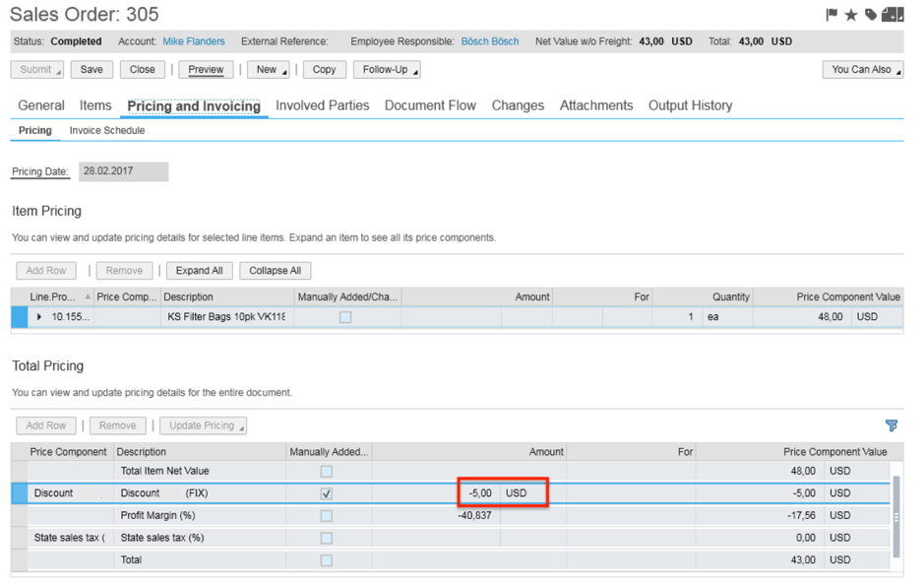Click the Price Component column header in Total Pricing

tap(68, 452)
